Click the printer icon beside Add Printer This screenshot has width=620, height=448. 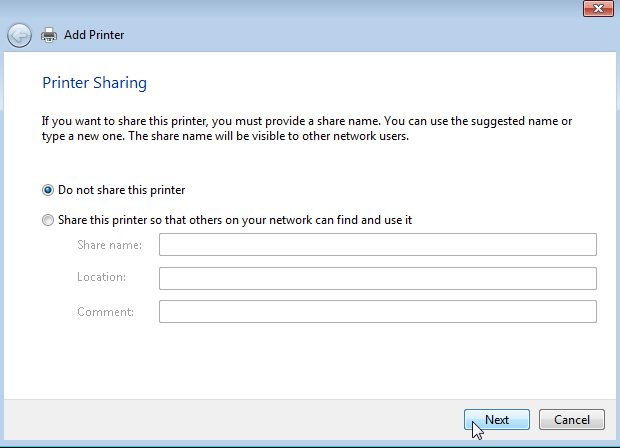click(x=49, y=35)
